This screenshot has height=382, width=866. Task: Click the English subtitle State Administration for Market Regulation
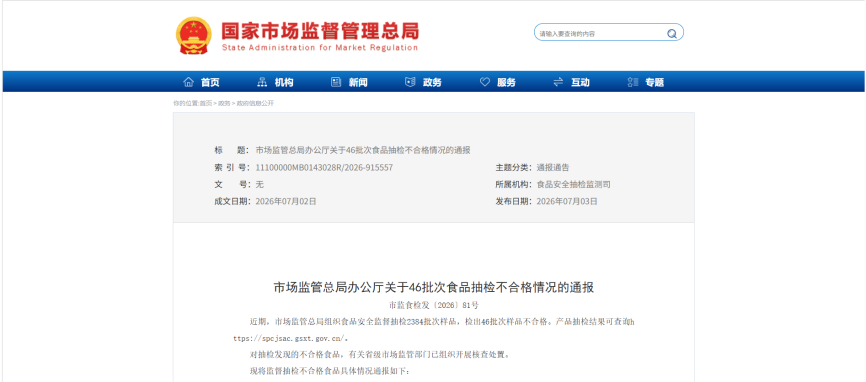320,48
